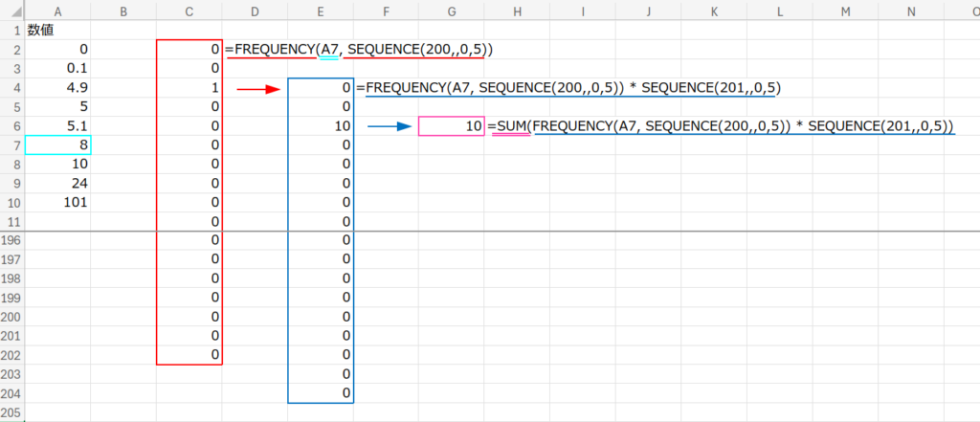Select column M header
Screen dimensions: 980x422
(x=844, y=11)
